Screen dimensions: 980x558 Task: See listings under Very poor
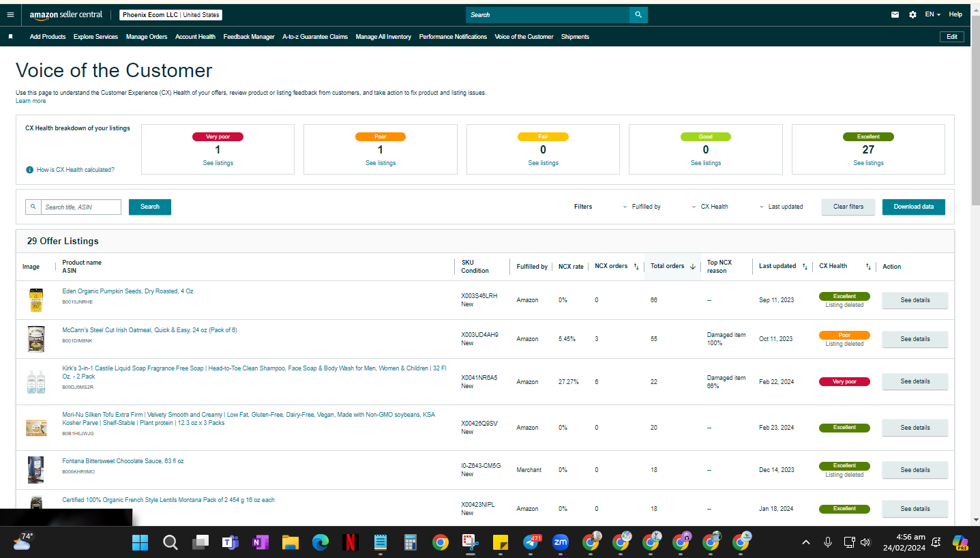pos(218,163)
